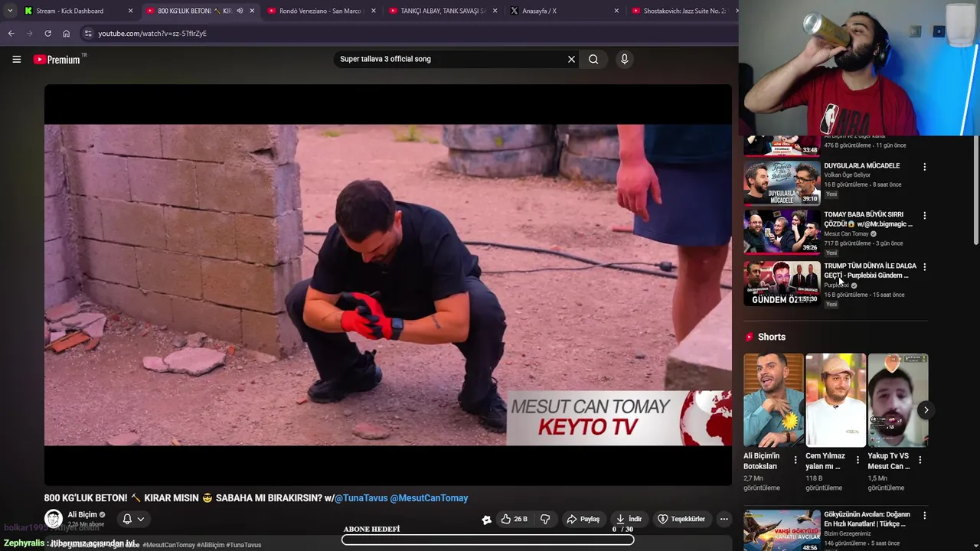This screenshot has height=551, width=980.
Task: Open options menu for TOMAY BABA video
Action: (924, 216)
